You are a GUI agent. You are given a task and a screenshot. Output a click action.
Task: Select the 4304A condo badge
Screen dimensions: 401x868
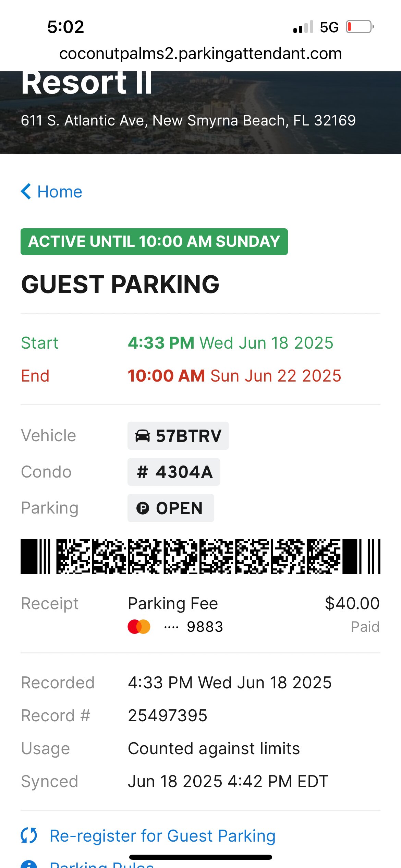click(x=174, y=472)
